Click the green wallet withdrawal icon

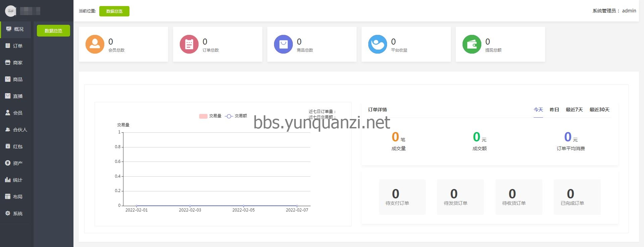click(x=472, y=44)
